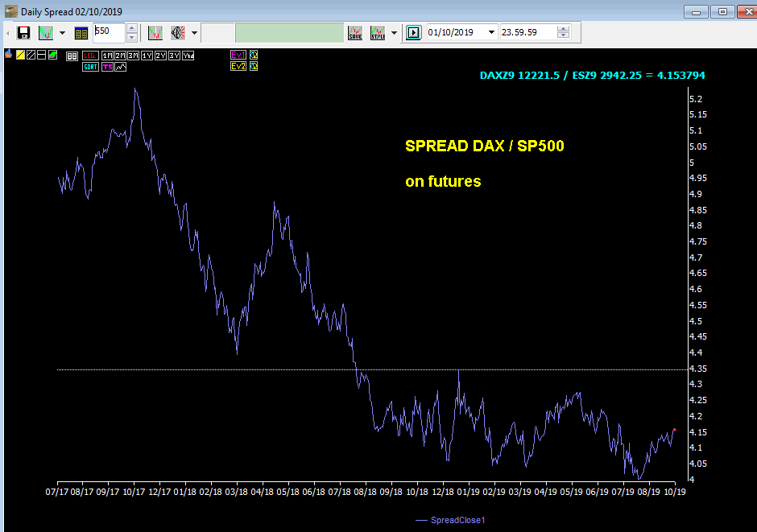The width and height of the screenshot is (757, 532).
Task: Decrease the 23.59.59 time with down arrow
Action: [x=563, y=36]
